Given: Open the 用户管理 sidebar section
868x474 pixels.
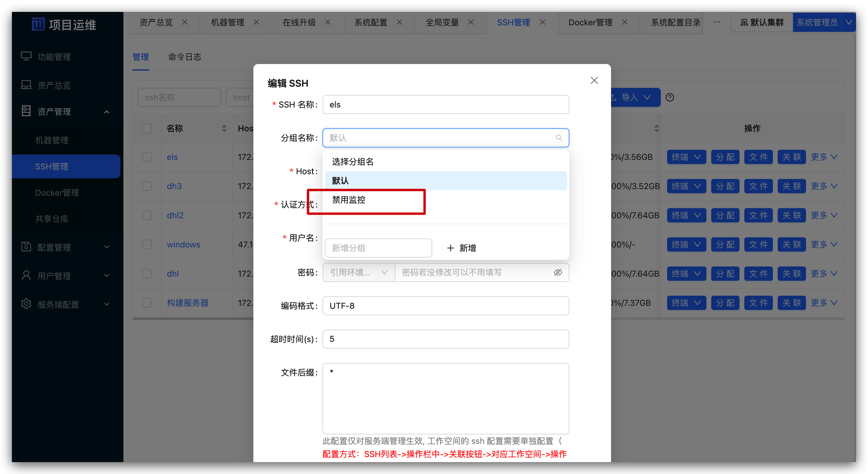Looking at the screenshot, I should [54, 276].
